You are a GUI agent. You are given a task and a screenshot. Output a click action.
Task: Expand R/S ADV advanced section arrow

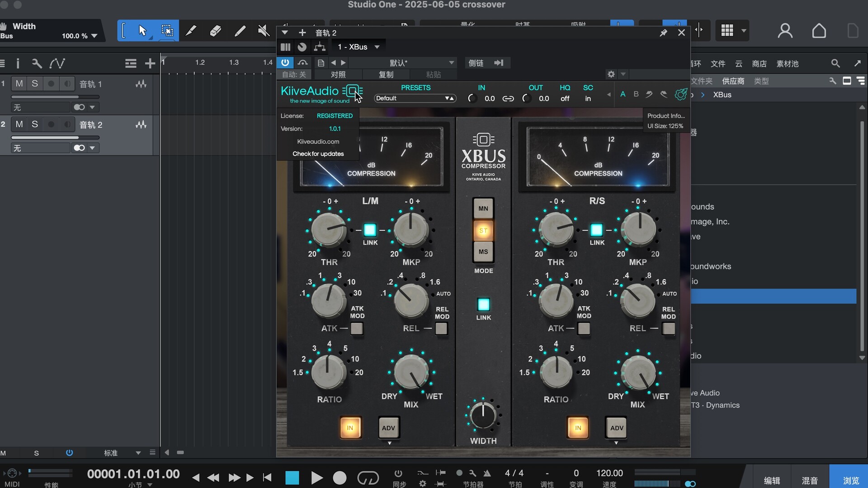click(x=616, y=443)
